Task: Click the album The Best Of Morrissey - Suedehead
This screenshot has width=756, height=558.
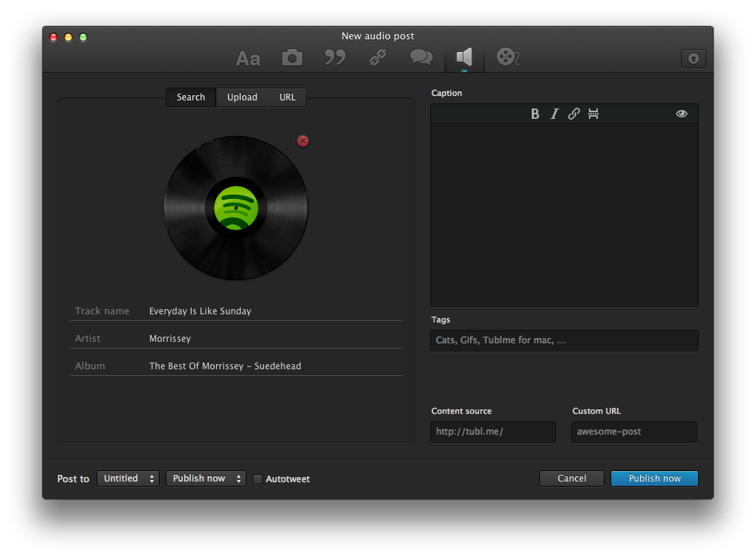Action: click(225, 366)
